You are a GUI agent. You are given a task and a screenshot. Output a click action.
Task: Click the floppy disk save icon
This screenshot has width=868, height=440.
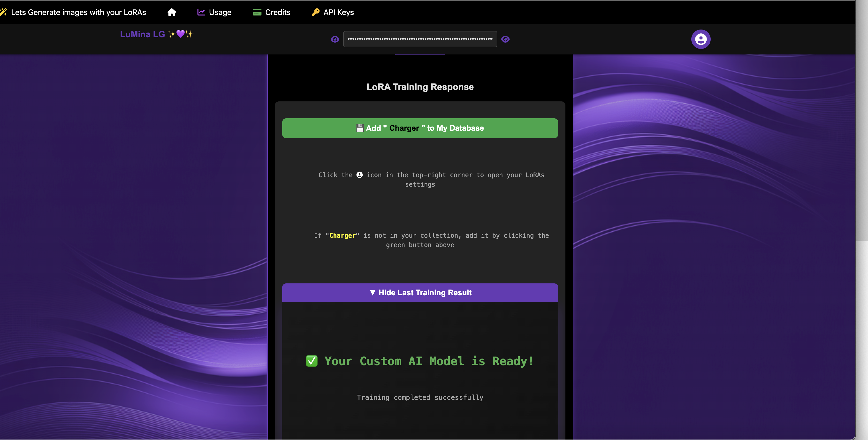tap(360, 128)
